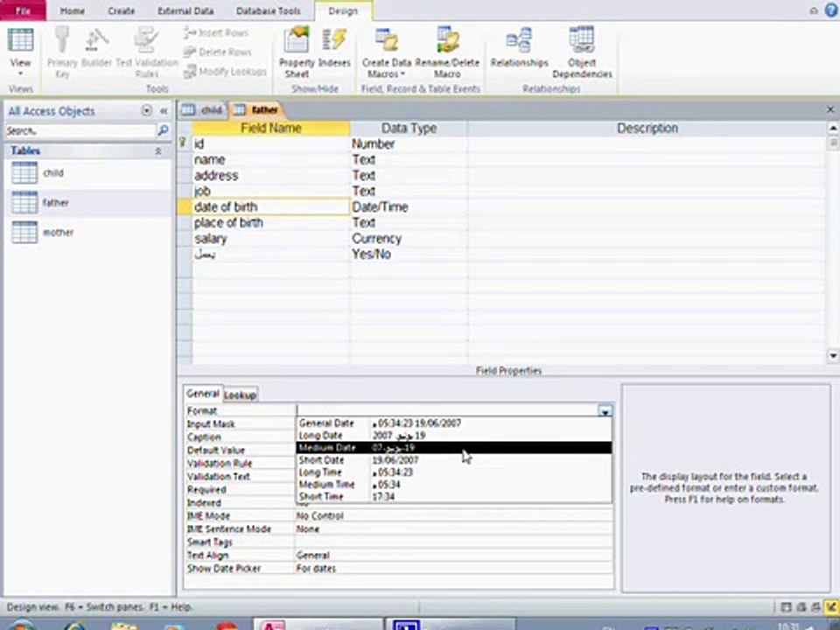Collapse the navigation pane with shutter arrows

(164, 111)
